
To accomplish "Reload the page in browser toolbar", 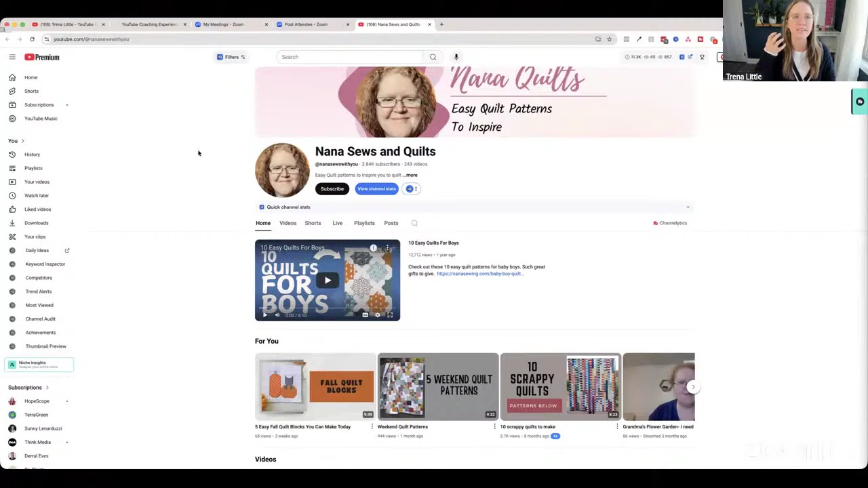I will [x=32, y=39].
